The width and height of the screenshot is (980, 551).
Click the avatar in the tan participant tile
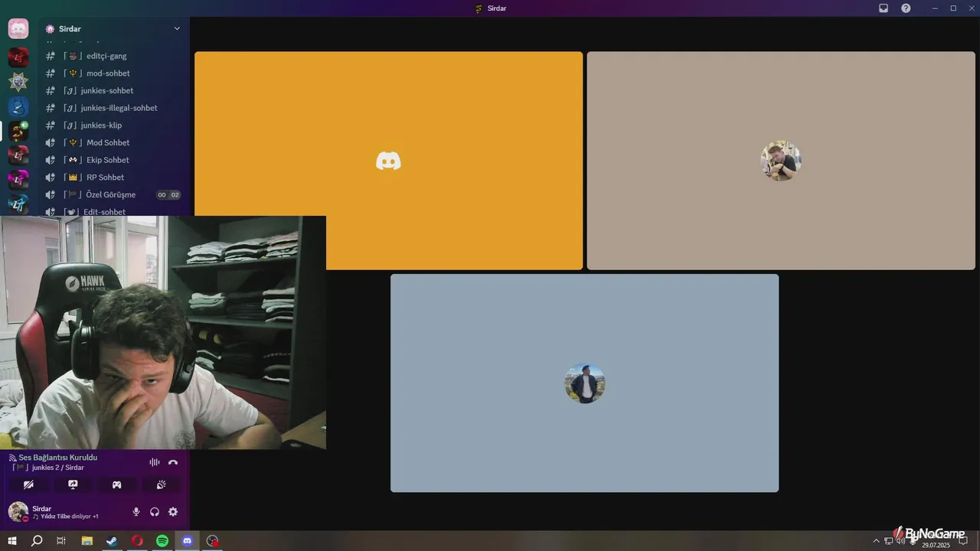(781, 161)
